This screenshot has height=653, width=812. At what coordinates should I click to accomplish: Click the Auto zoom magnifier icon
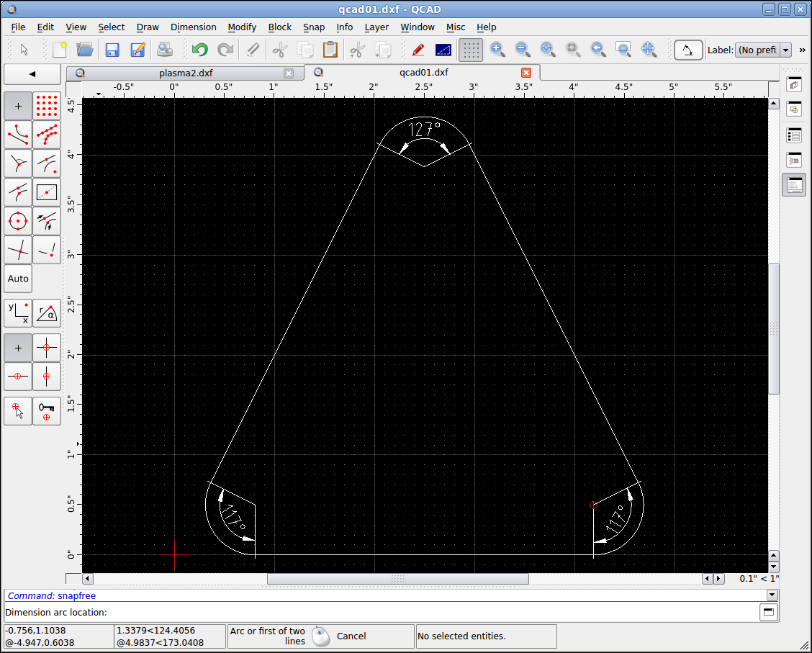(x=548, y=50)
